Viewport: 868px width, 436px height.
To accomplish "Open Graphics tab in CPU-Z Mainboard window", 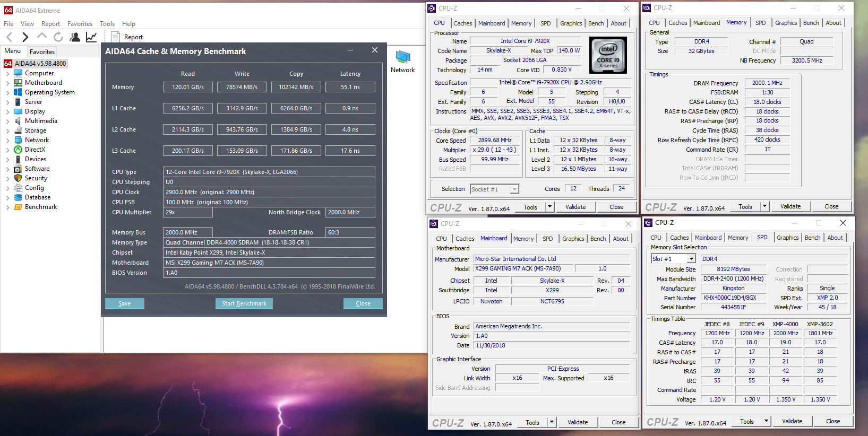I will [x=573, y=239].
